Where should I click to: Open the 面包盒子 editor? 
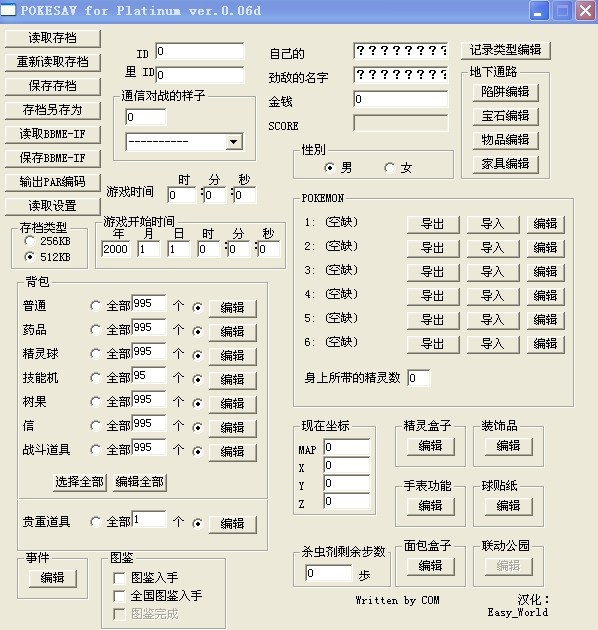coord(431,567)
